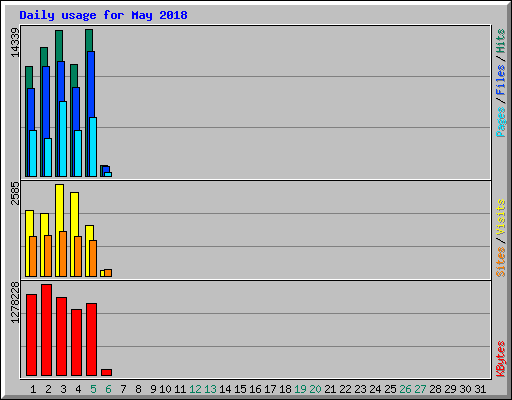
Task: Select the red KBytes bar for day 5
Action: point(91,340)
